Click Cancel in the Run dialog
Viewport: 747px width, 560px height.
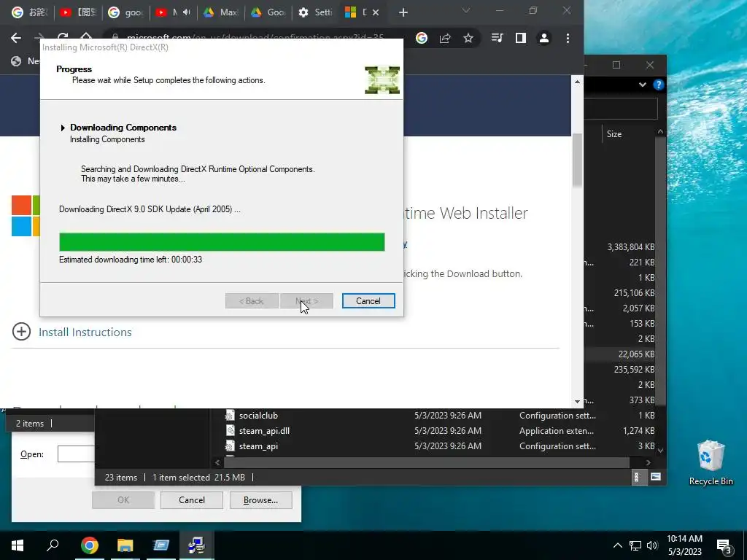point(192,500)
